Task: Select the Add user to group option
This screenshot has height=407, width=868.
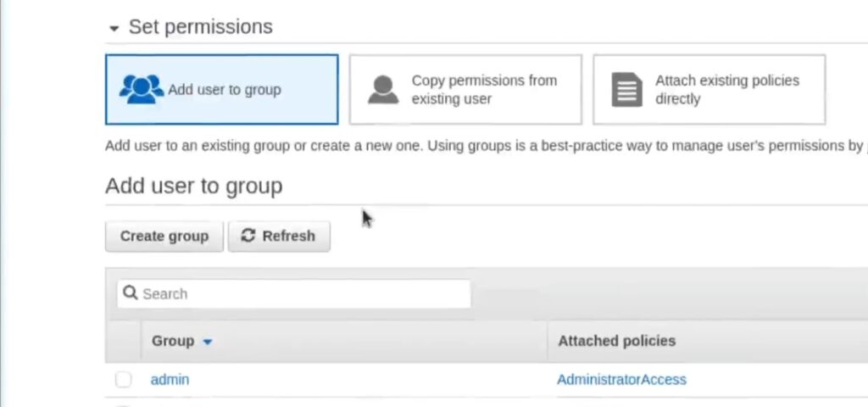Action: click(x=222, y=89)
